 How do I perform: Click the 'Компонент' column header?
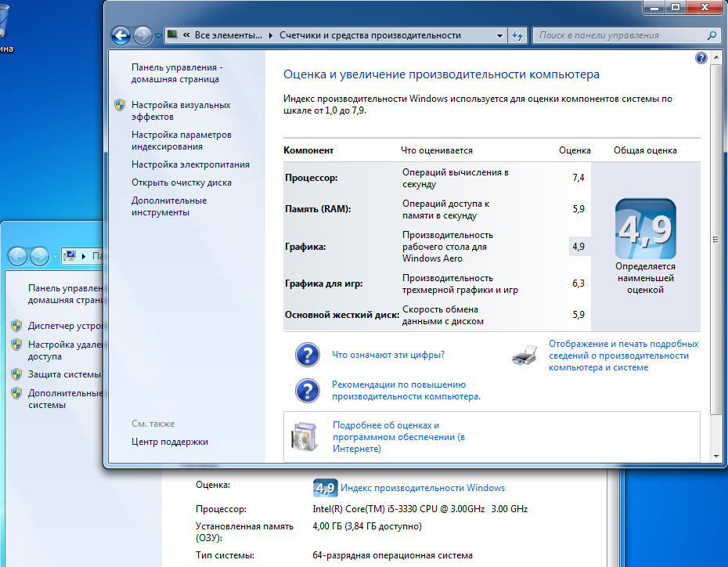coord(308,150)
